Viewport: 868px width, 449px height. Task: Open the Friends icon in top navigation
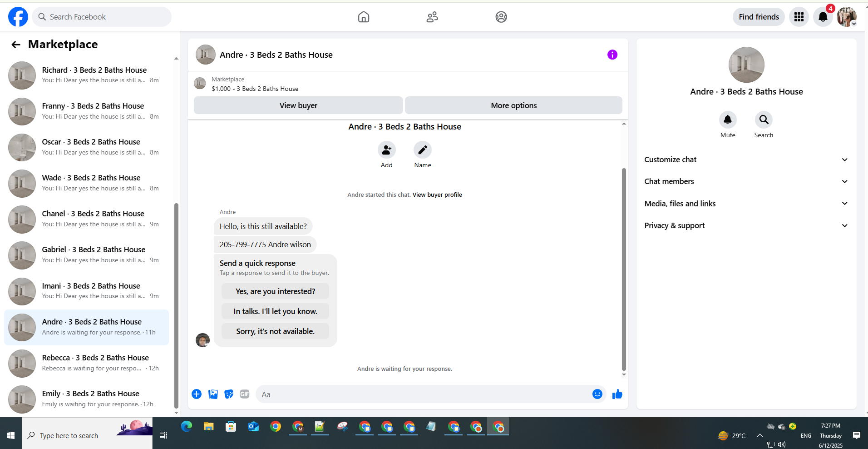tap(432, 17)
